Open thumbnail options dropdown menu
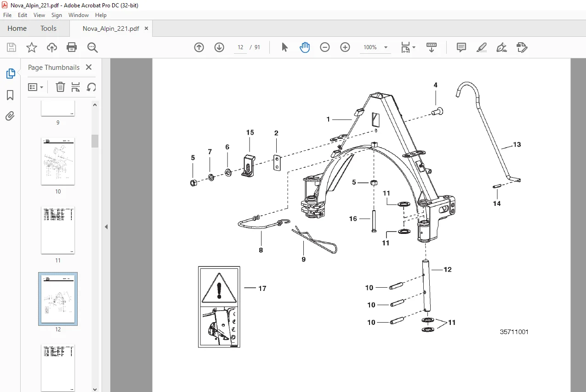586x392 pixels. 36,87
